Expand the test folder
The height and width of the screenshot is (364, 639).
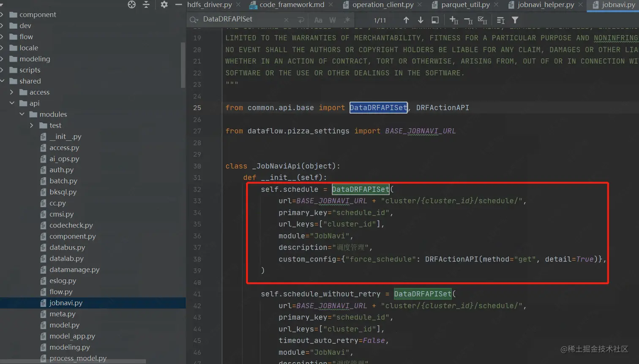click(32, 125)
